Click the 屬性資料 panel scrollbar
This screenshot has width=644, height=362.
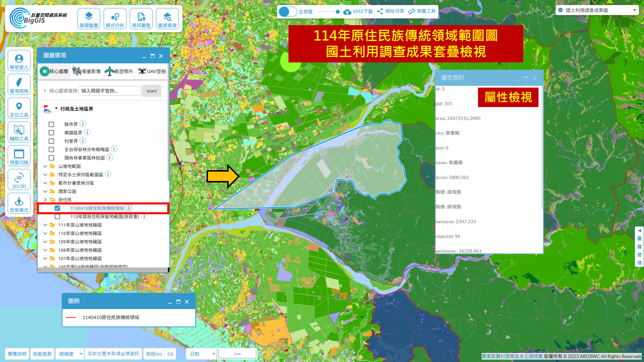[542, 147]
